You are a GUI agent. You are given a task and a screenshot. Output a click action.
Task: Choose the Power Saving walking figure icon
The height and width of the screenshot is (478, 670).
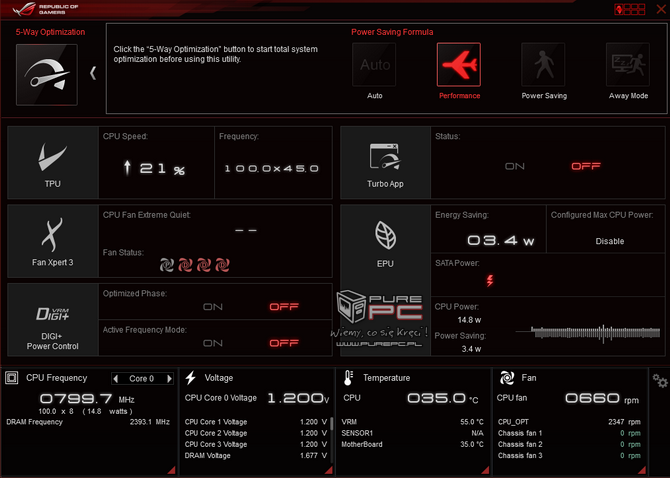[543, 65]
